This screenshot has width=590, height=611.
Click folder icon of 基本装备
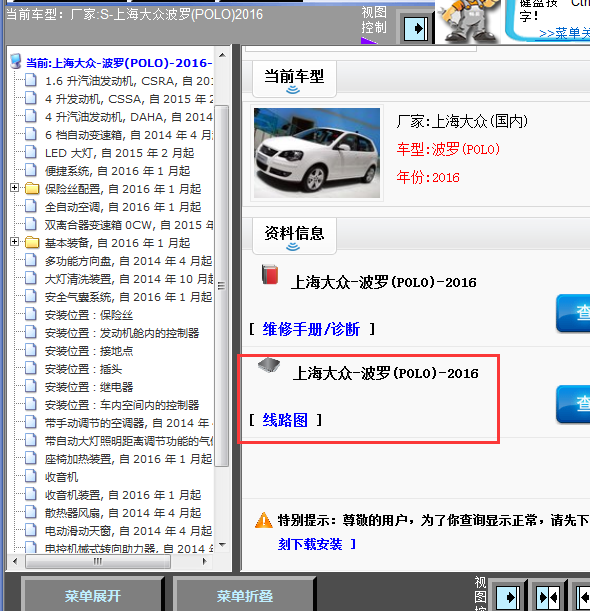coord(32,242)
